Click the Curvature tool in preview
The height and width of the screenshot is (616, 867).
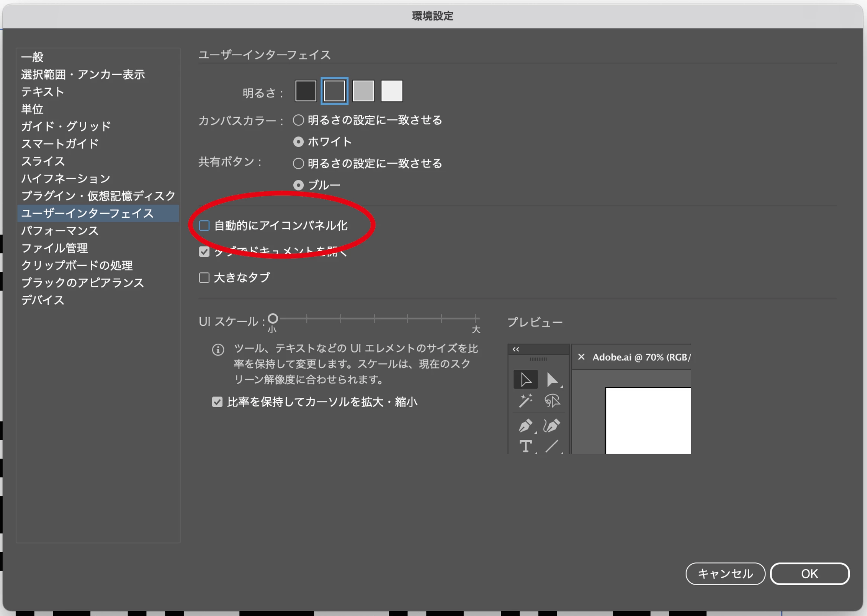[552, 425]
